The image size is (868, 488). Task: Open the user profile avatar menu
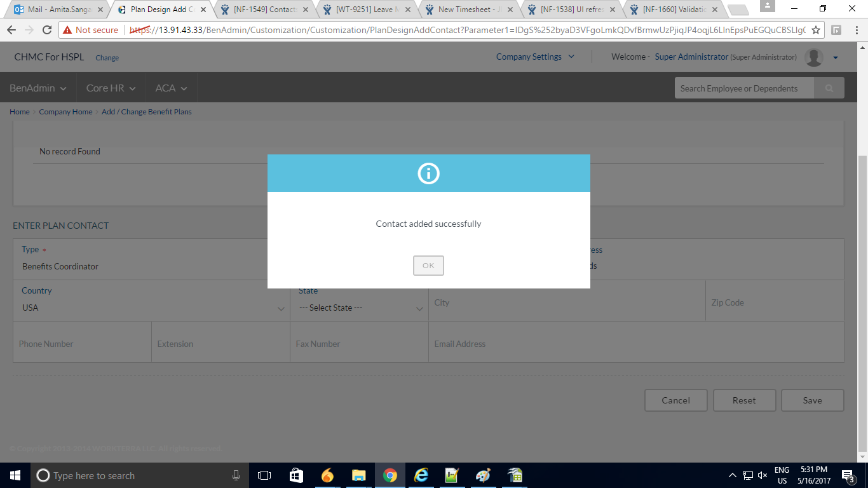pyautogui.click(x=814, y=57)
